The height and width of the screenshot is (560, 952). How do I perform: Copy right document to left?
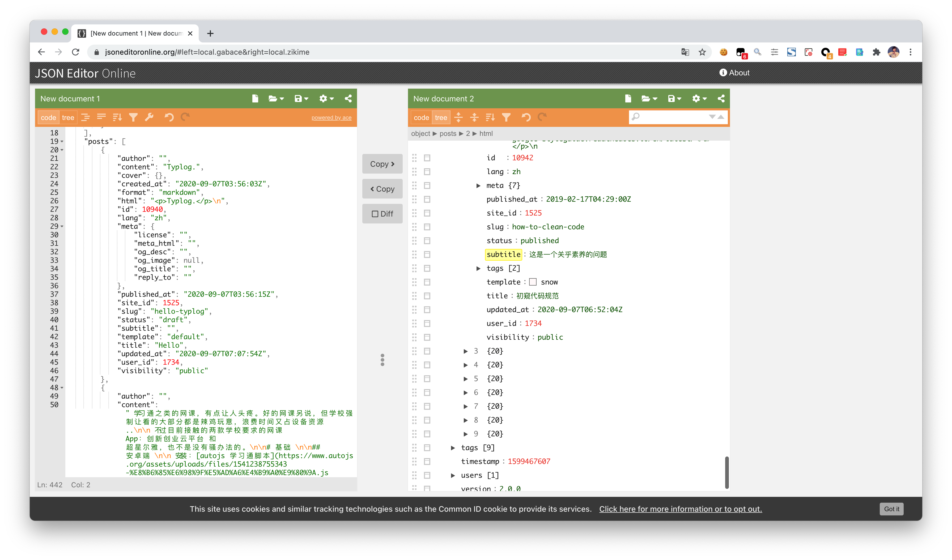382,189
